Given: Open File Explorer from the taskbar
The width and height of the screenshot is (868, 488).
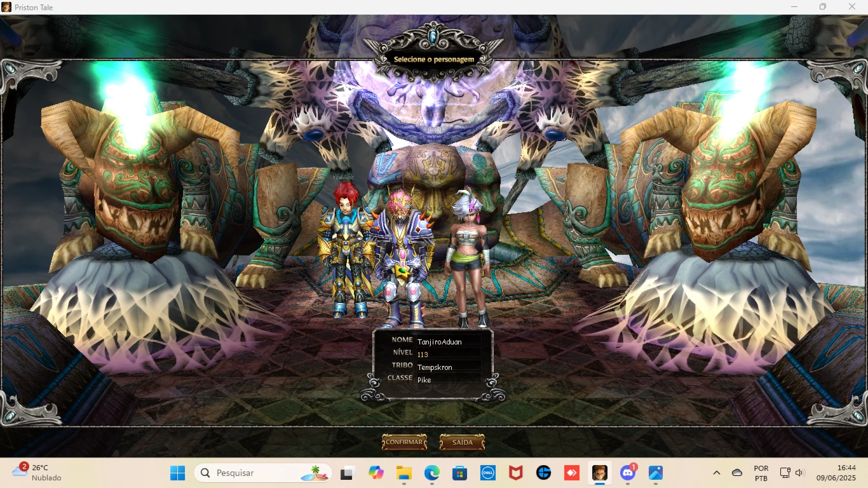Looking at the screenshot, I should click(x=404, y=473).
